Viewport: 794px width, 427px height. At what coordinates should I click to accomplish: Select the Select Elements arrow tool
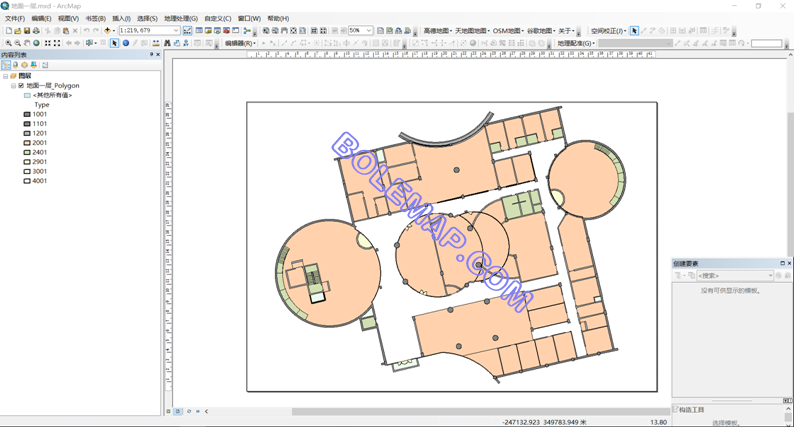coord(114,43)
